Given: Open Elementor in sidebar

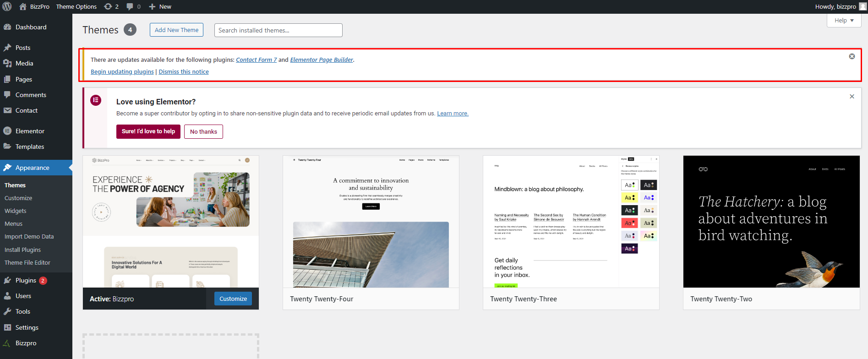Looking at the screenshot, I should (x=36, y=131).
